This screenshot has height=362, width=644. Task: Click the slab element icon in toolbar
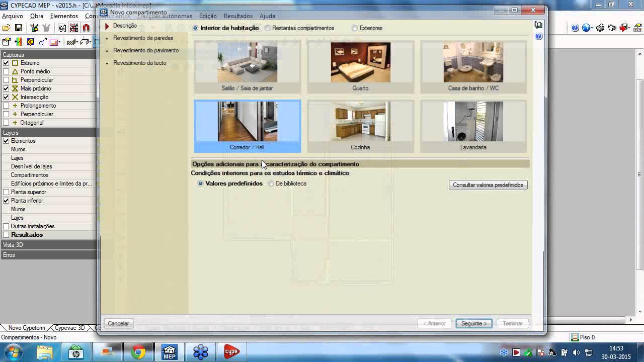[x=85, y=42]
